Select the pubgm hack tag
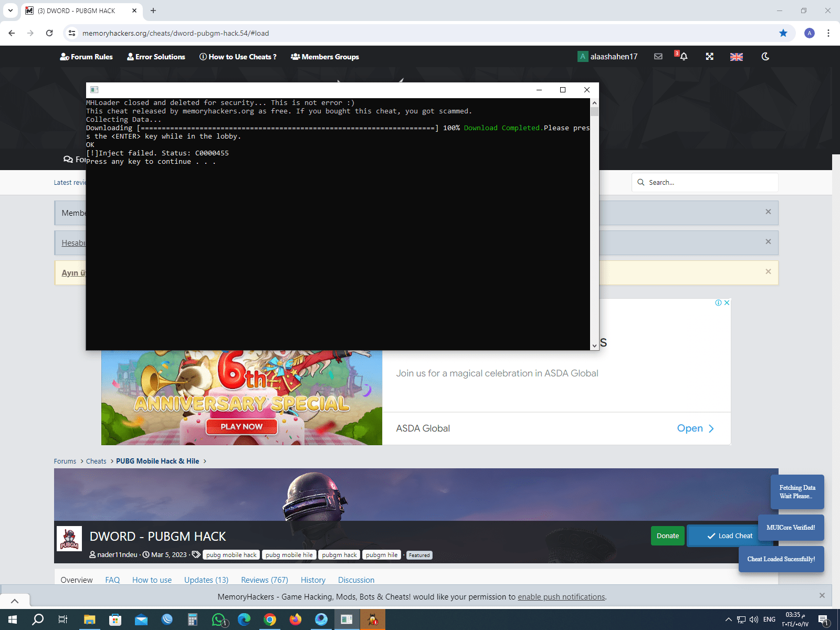Viewport: 840px width, 630px height. (339, 555)
